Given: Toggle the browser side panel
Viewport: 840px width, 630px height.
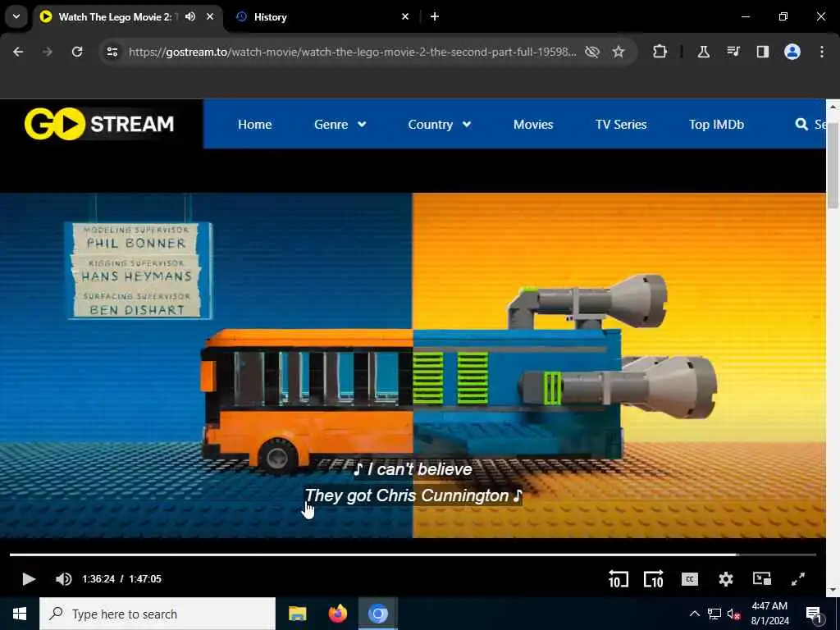Looking at the screenshot, I should click(x=762, y=52).
